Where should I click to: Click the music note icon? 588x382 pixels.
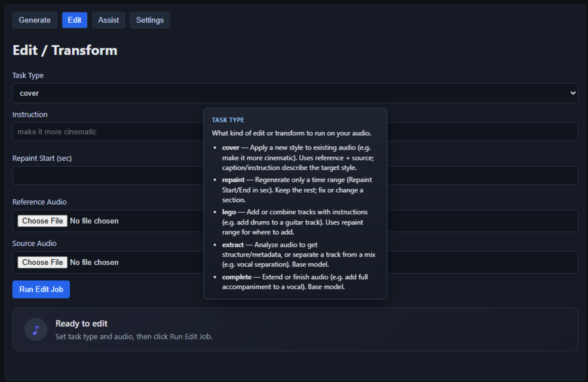tap(36, 329)
